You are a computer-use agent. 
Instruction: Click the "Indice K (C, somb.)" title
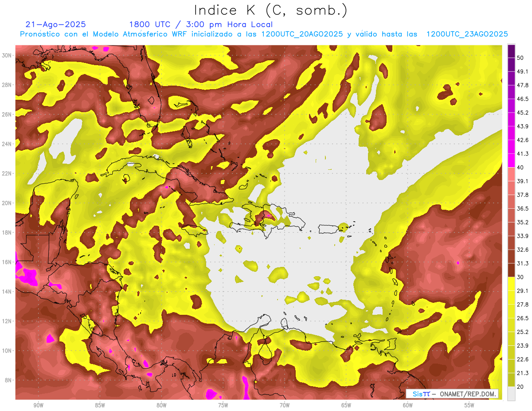tap(271, 10)
